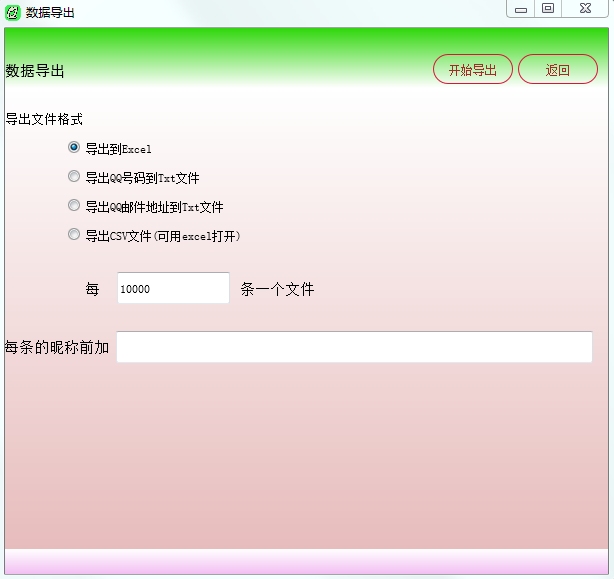Click the green app icon in title bar

13,13
